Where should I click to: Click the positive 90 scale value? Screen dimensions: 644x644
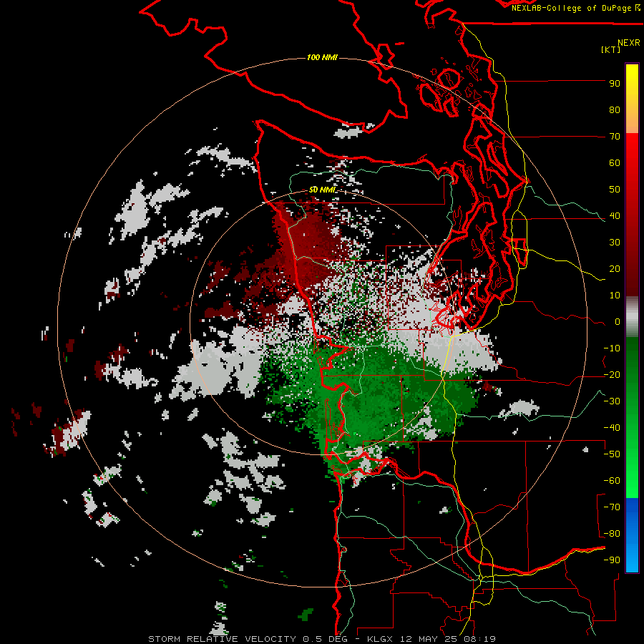(615, 84)
